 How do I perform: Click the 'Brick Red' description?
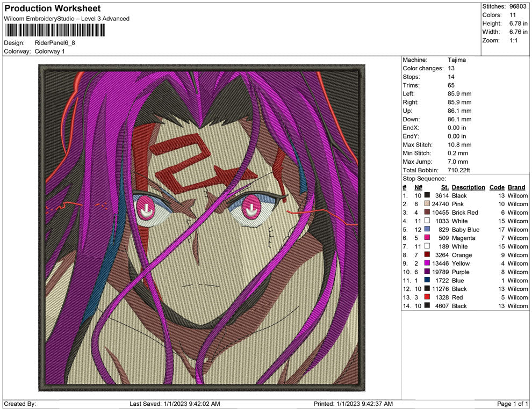(465, 213)
